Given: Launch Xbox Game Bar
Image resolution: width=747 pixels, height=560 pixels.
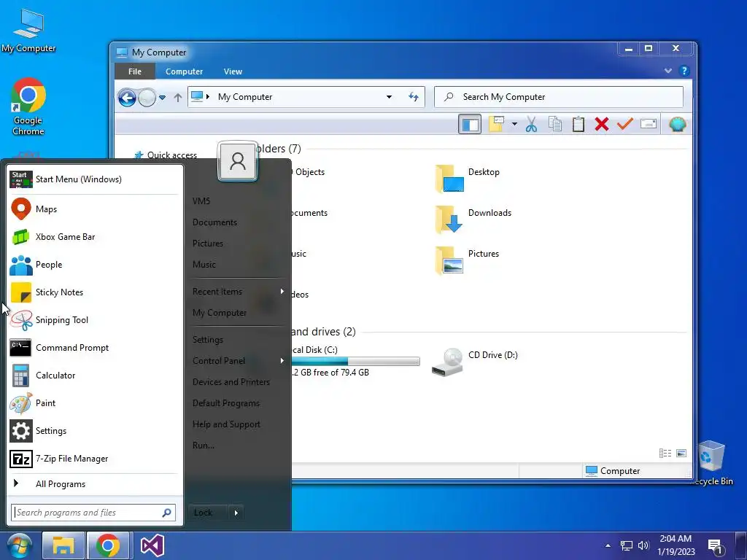Looking at the screenshot, I should tap(94, 237).
